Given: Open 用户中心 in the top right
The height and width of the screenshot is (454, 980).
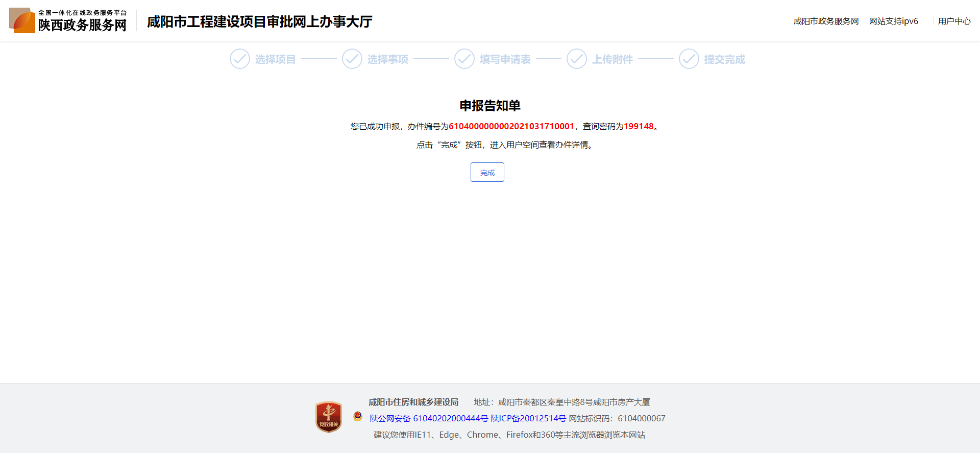Looking at the screenshot, I should [x=954, y=21].
